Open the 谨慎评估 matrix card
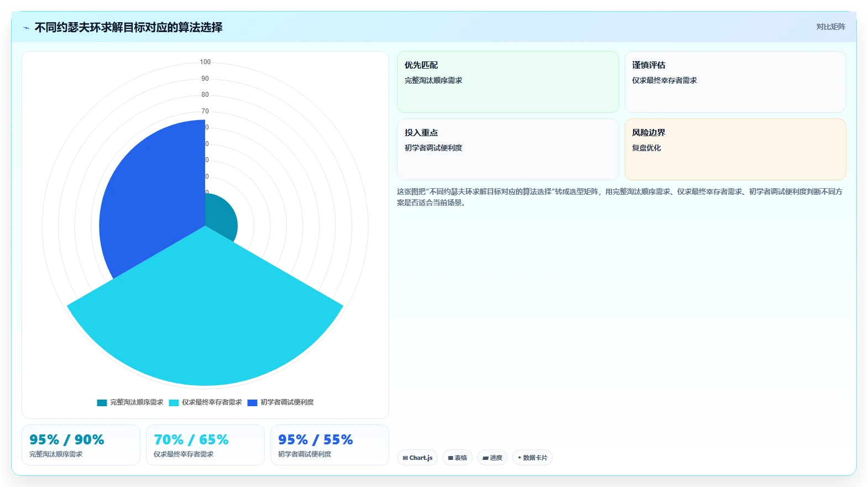Screen dimensions: 868x487 tap(735, 82)
